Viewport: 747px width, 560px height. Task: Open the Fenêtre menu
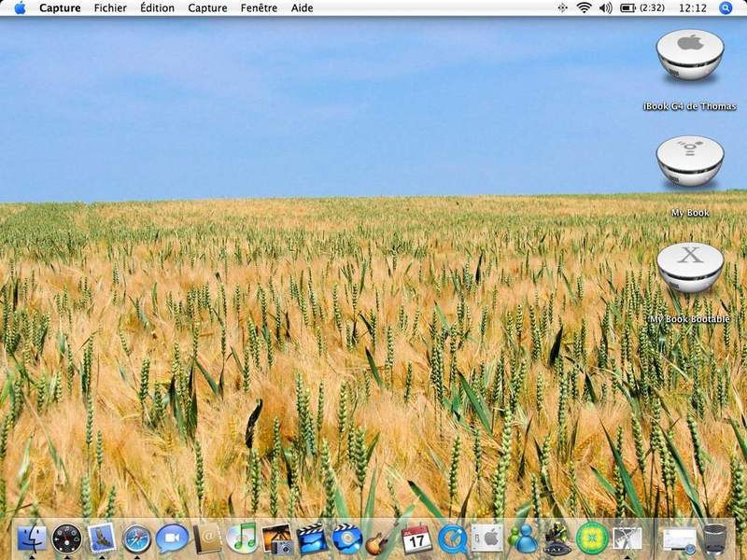[x=259, y=8]
